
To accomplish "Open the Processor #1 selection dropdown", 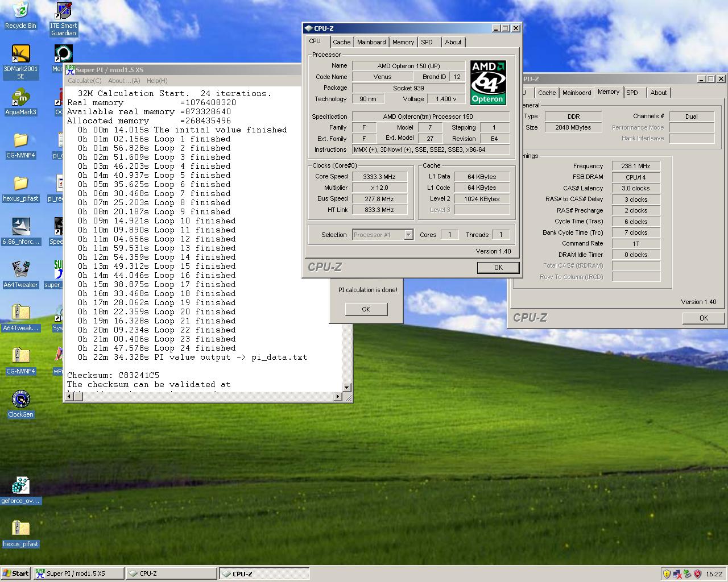I will coord(408,235).
